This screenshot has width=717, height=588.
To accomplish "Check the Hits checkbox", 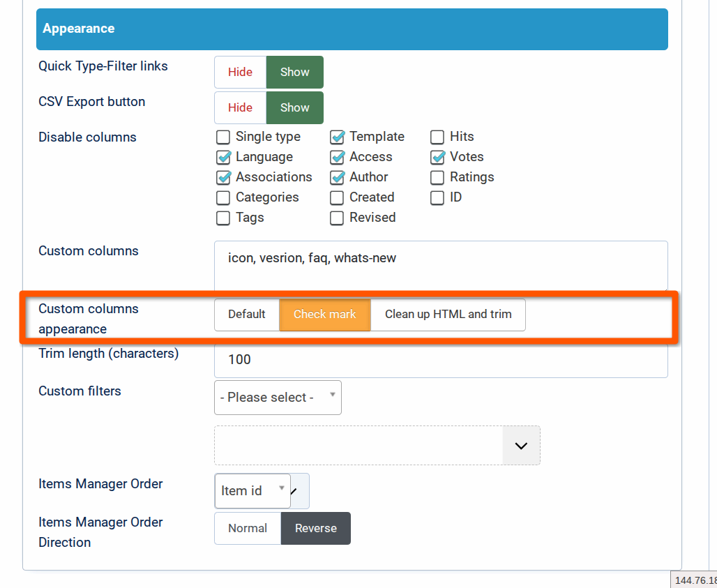I will tap(437, 137).
